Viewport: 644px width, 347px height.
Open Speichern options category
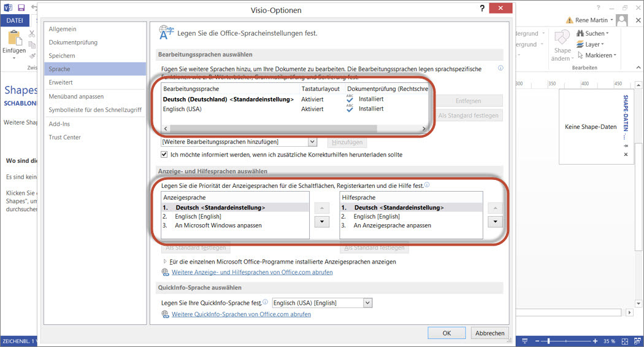pyautogui.click(x=95, y=56)
